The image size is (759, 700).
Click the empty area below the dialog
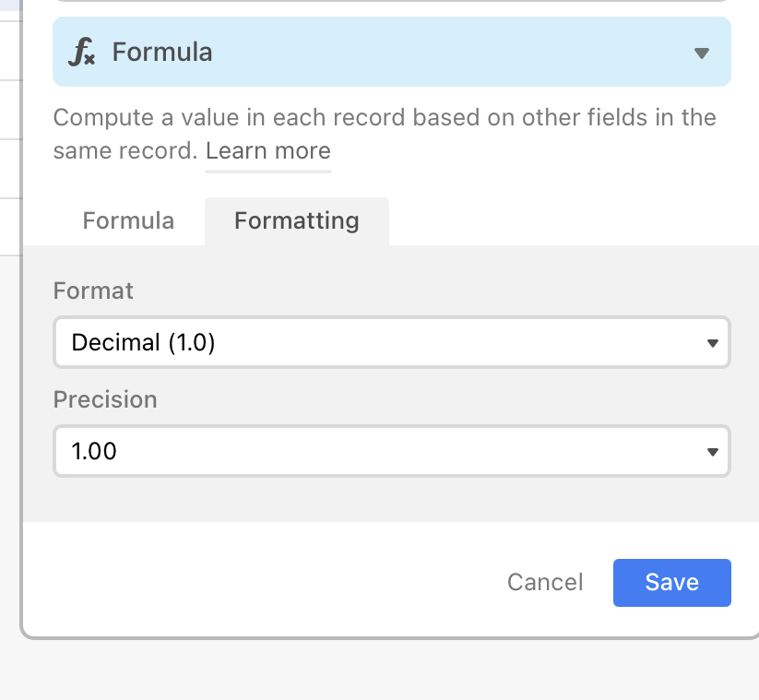click(380, 670)
